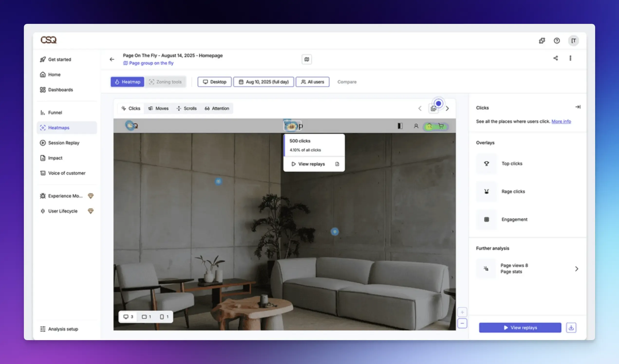Open the three-dot more options menu
This screenshot has width=619, height=364.
click(x=570, y=58)
